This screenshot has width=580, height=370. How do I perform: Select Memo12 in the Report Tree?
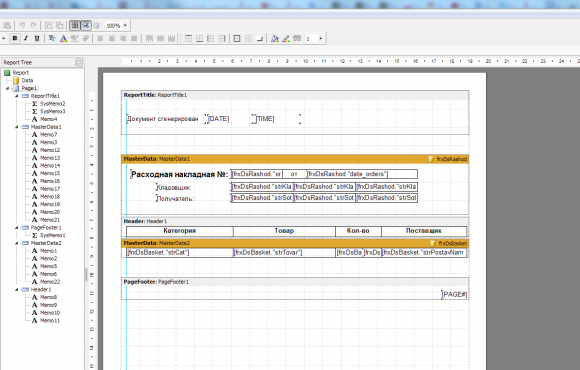[x=50, y=150]
